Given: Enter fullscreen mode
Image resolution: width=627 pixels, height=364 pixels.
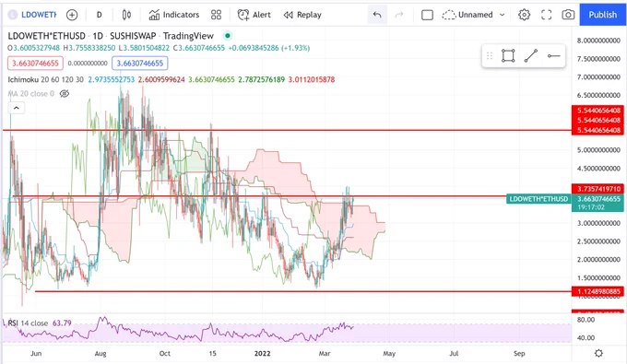Looking at the screenshot, I should point(546,15).
